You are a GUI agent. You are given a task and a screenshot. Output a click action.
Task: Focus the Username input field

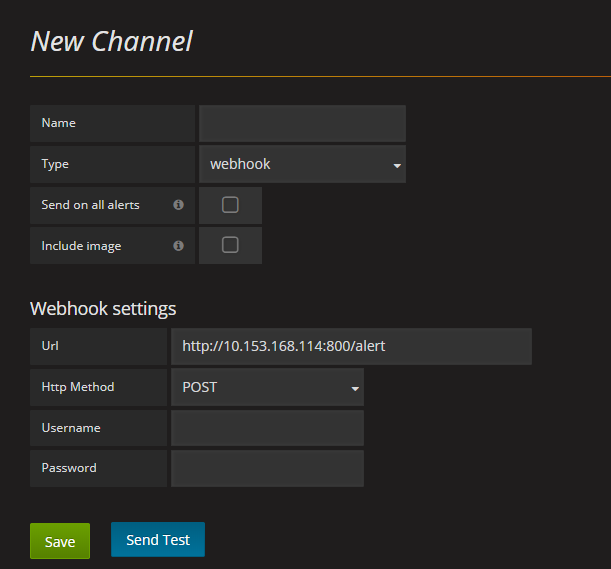click(x=267, y=428)
